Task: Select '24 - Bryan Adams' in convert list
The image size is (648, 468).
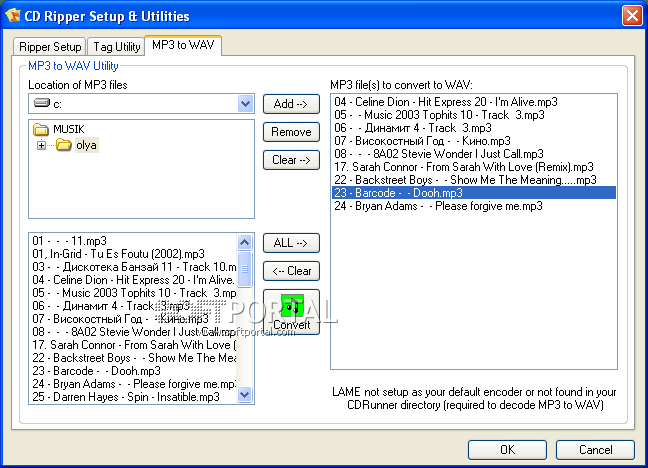Action: pos(474,206)
